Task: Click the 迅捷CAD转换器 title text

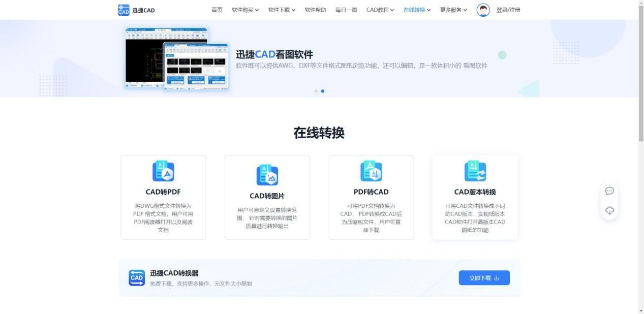Action: point(174,273)
